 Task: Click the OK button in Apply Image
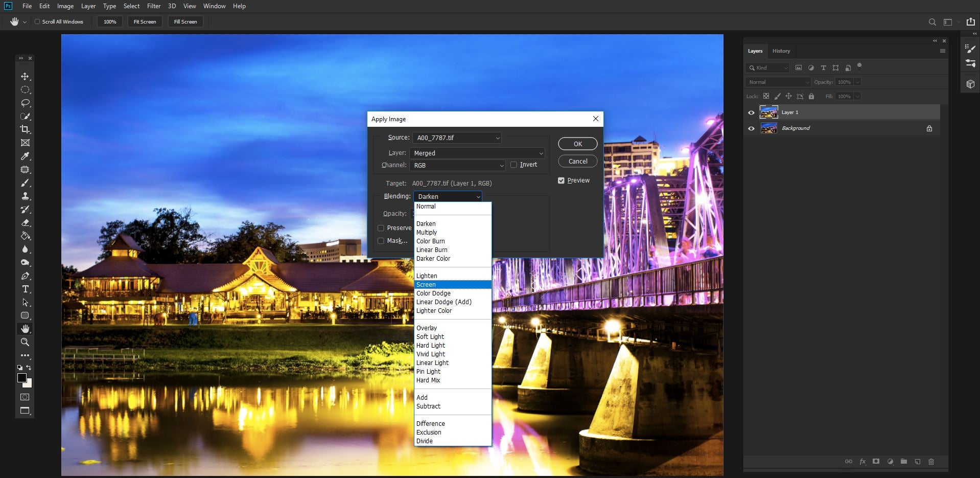[x=577, y=144]
